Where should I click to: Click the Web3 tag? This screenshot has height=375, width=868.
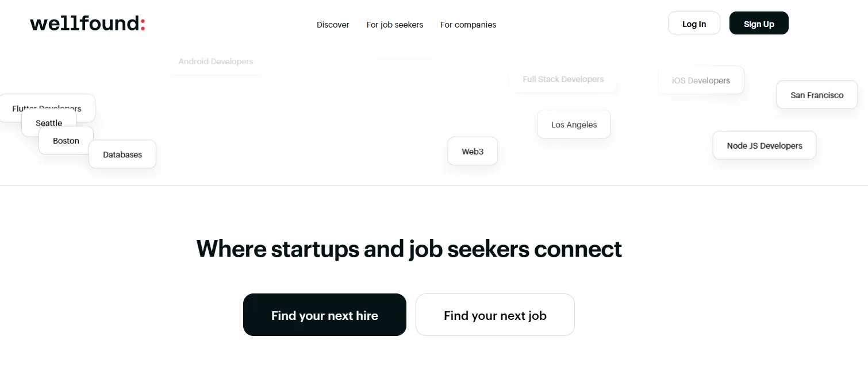point(473,152)
